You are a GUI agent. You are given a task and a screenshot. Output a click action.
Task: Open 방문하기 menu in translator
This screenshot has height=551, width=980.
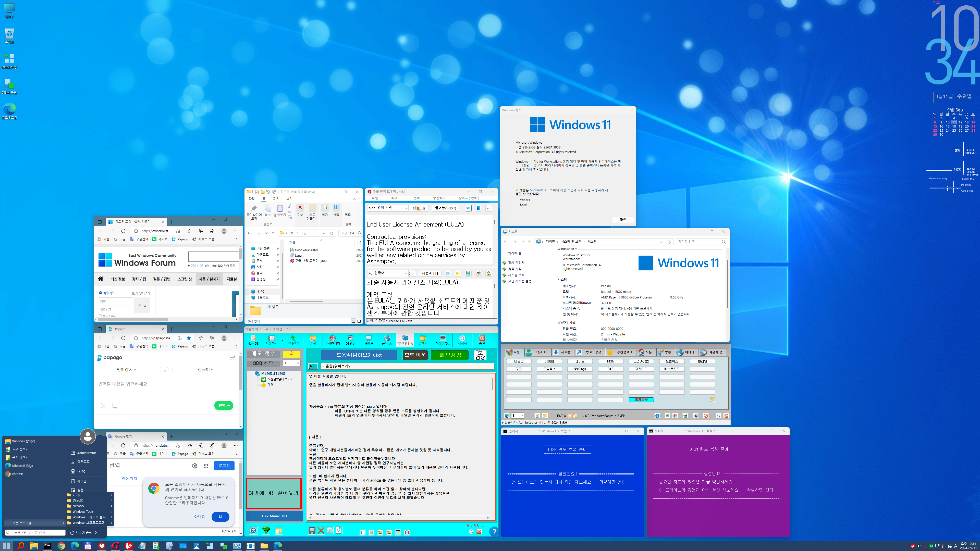439,198
